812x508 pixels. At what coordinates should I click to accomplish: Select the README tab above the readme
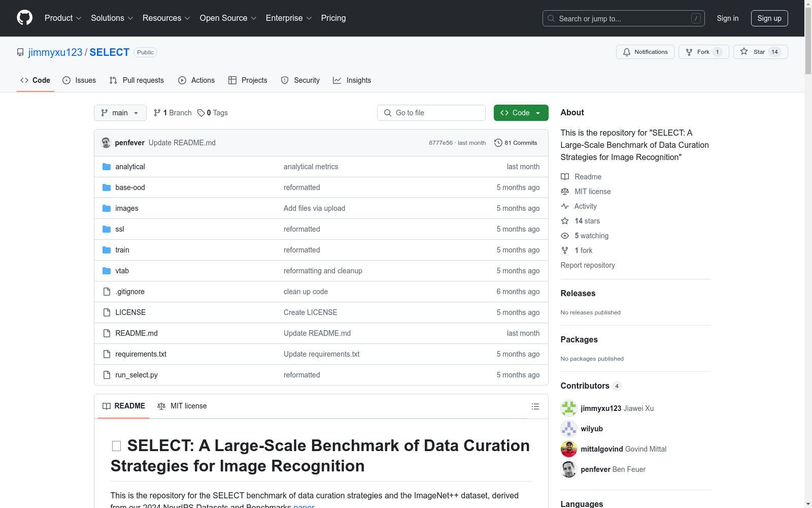pos(124,406)
